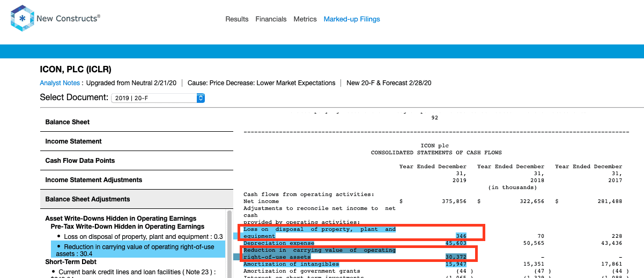
Task: Click the Upgraded from Neutral 2/21/20 note
Action: 131,83
